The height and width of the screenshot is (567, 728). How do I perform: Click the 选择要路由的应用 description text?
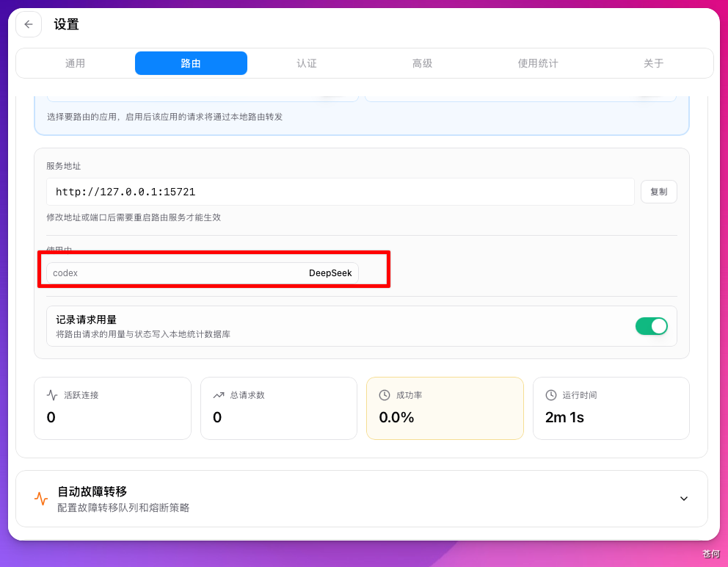coord(165,117)
